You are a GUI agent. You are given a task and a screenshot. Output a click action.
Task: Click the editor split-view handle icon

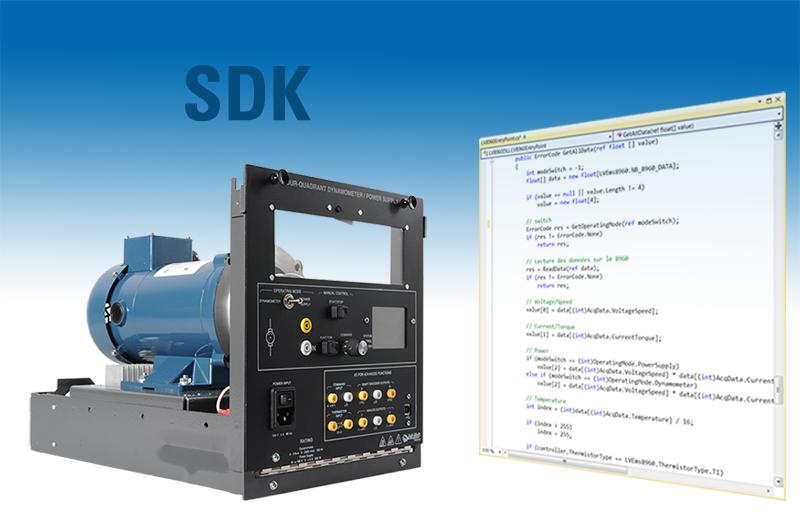click(778, 125)
